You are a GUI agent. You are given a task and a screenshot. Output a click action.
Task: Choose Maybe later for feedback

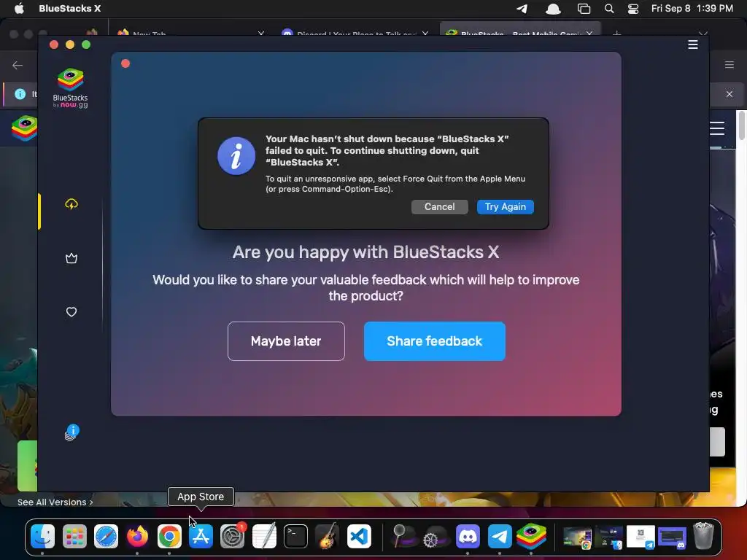tap(286, 341)
